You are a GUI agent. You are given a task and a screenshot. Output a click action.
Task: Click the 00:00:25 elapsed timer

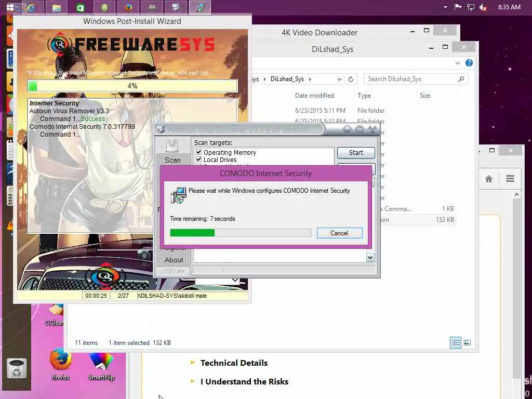96,296
